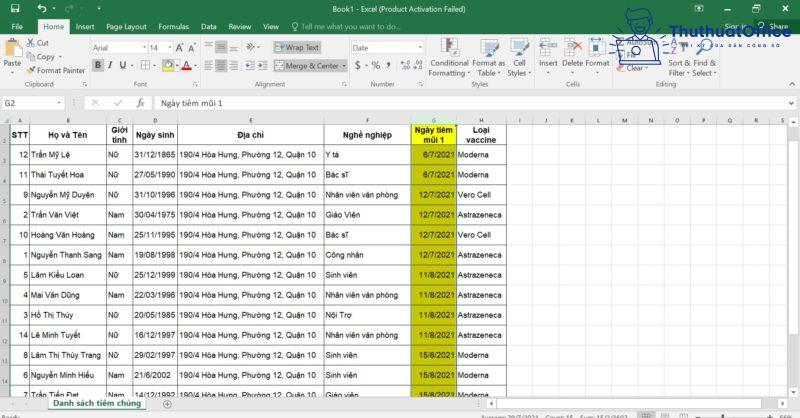Viewport: 800px width, 418px height.
Task: Undo the last action
Action: [x=41, y=9]
